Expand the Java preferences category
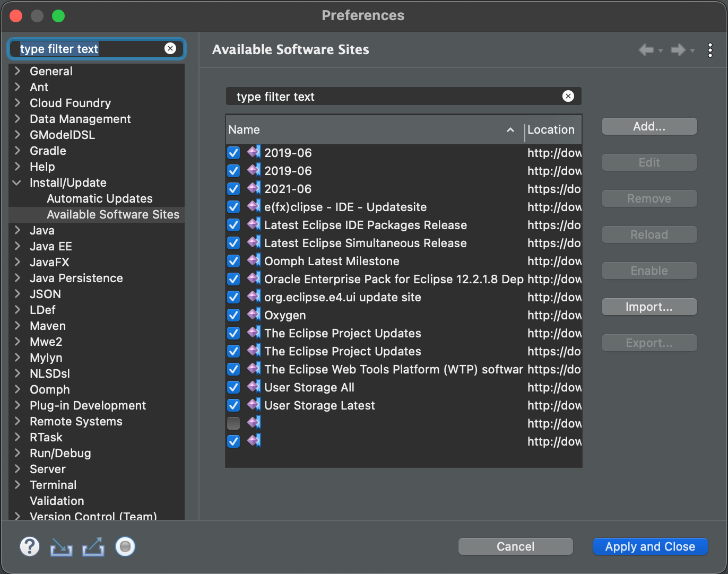 (16, 230)
